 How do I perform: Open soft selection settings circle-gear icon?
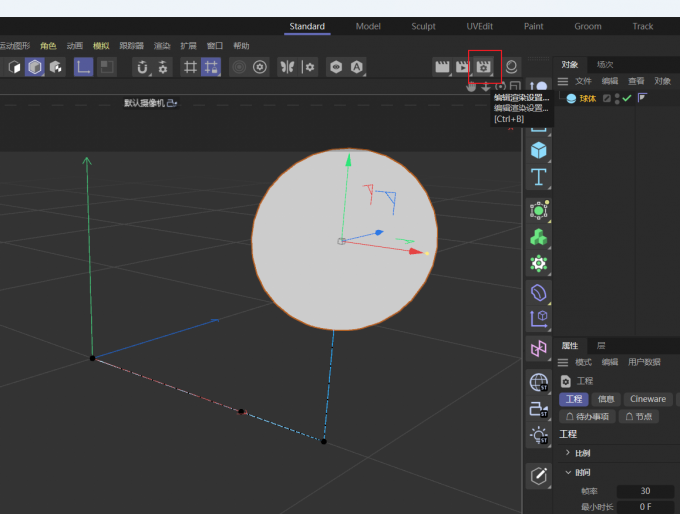pyautogui.click(x=260, y=67)
